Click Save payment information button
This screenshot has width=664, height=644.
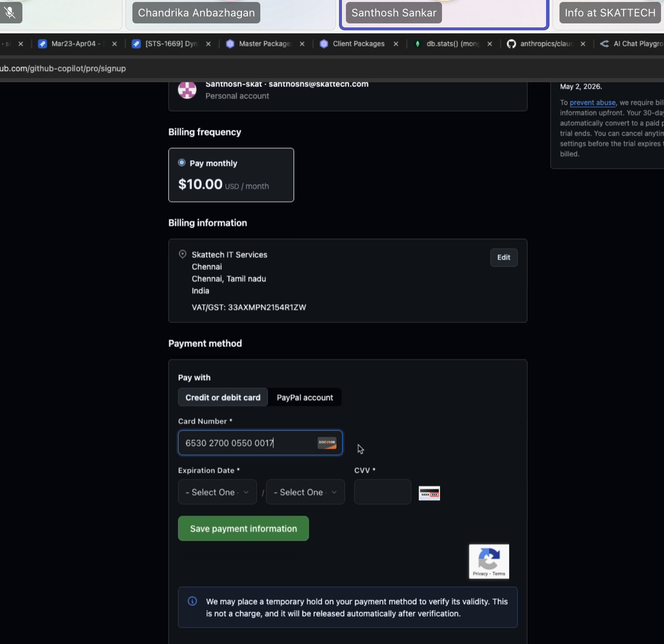pos(243,529)
